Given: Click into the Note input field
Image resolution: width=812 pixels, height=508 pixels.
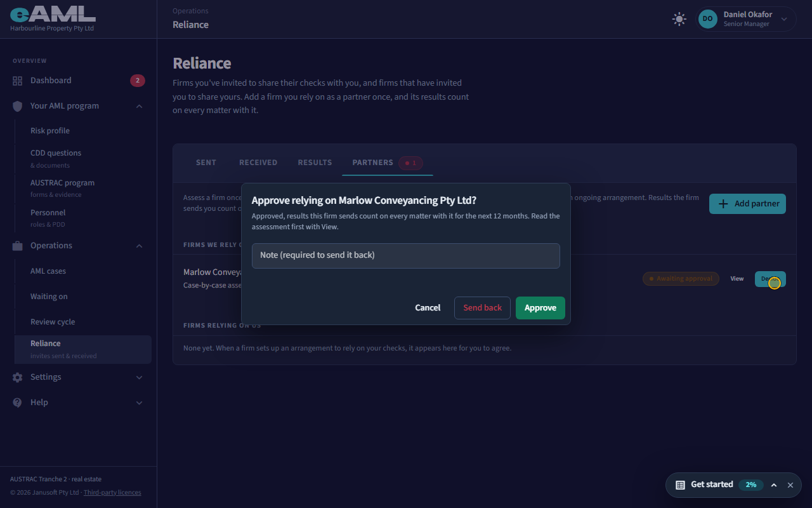Looking at the screenshot, I should click(406, 255).
